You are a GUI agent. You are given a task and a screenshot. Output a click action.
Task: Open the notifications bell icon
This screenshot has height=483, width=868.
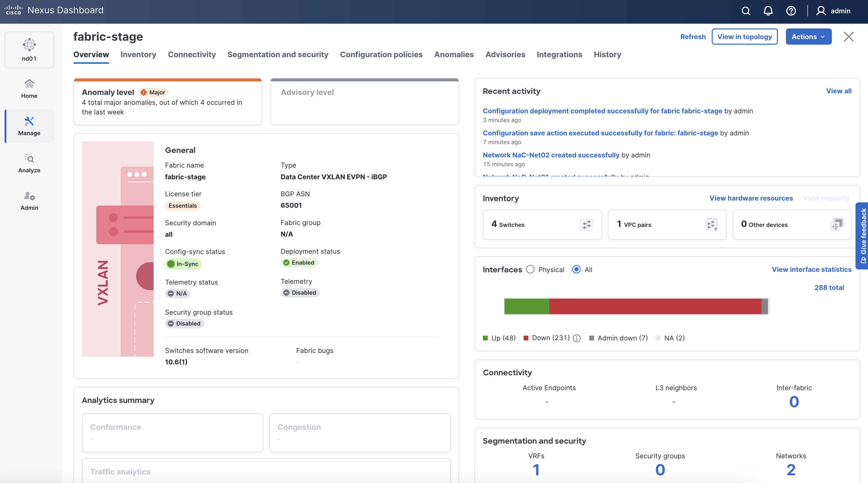pos(768,11)
